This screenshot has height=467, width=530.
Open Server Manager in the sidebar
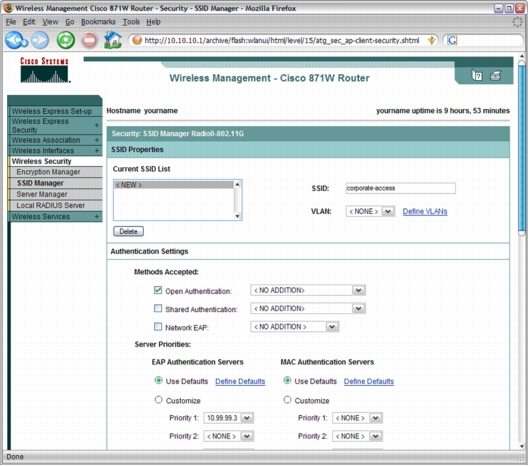(55, 194)
